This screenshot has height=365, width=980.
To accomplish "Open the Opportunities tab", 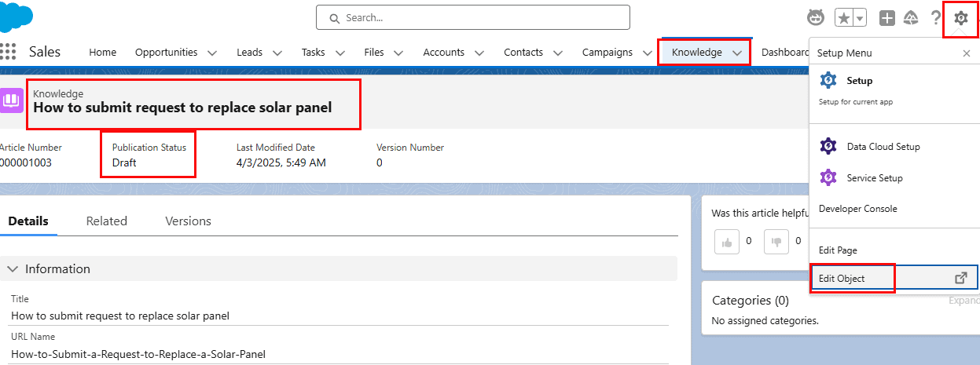I will (x=166, y=52).
